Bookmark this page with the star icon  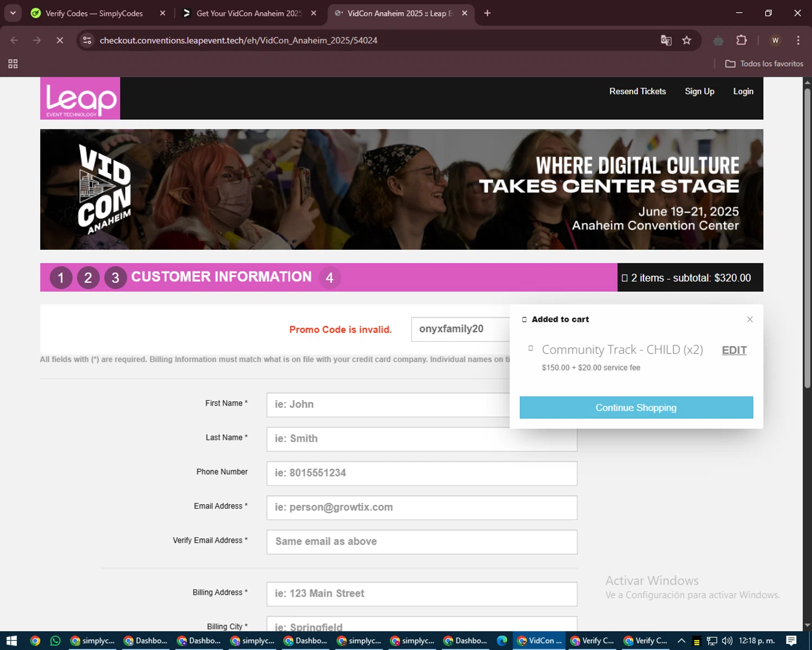pos(686,40)
